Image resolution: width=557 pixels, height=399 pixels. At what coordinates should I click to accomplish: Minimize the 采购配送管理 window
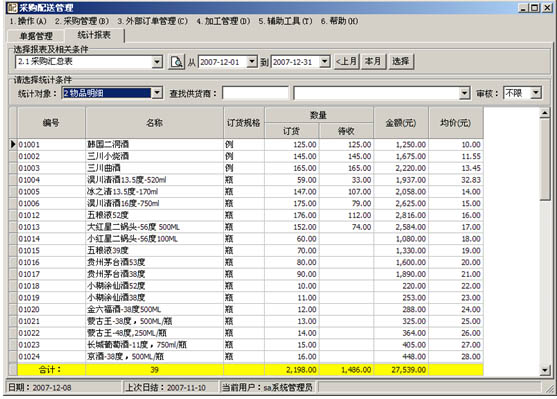pos(523,8)
